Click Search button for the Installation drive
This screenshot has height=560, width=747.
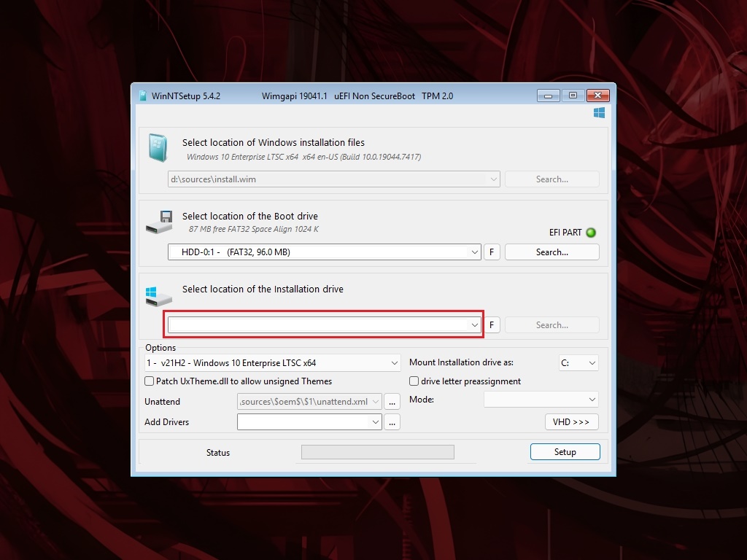[x=552, y=324]
